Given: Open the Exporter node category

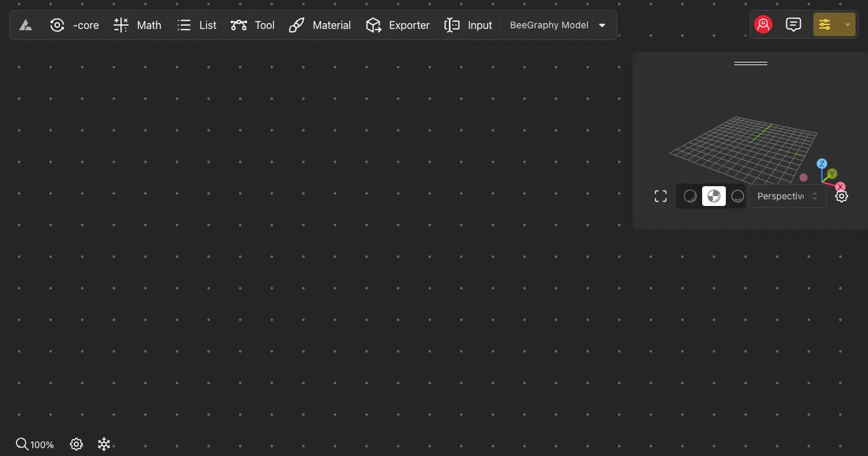Looking at the screenshot, I should 397,26.
